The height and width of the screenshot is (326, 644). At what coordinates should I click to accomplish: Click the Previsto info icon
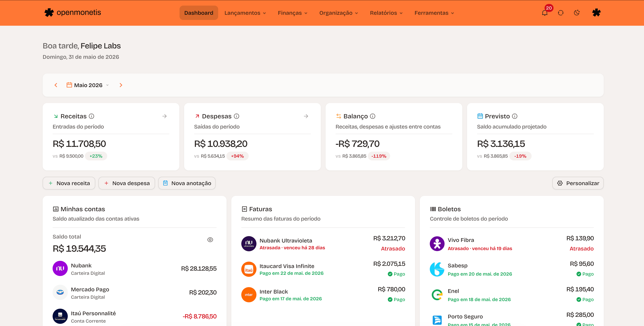(x=514, y=116)
